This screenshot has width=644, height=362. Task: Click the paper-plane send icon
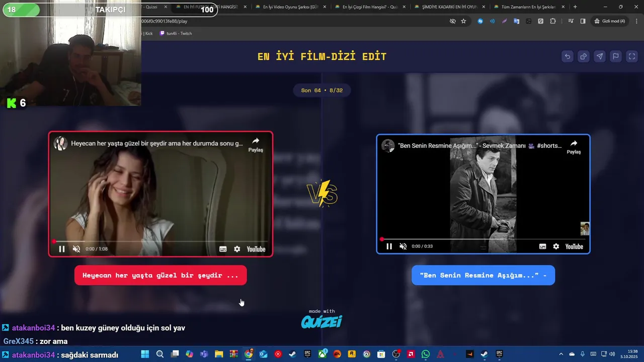[600, 56]
